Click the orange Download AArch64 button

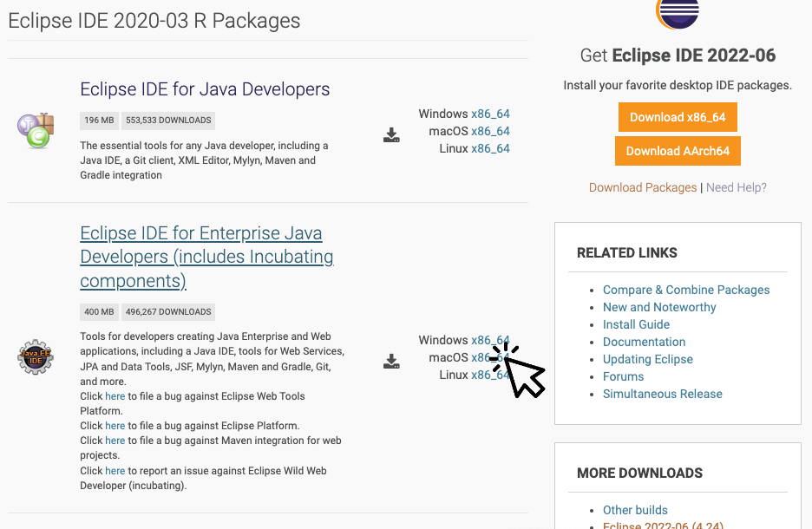click(x=678, y=151)
